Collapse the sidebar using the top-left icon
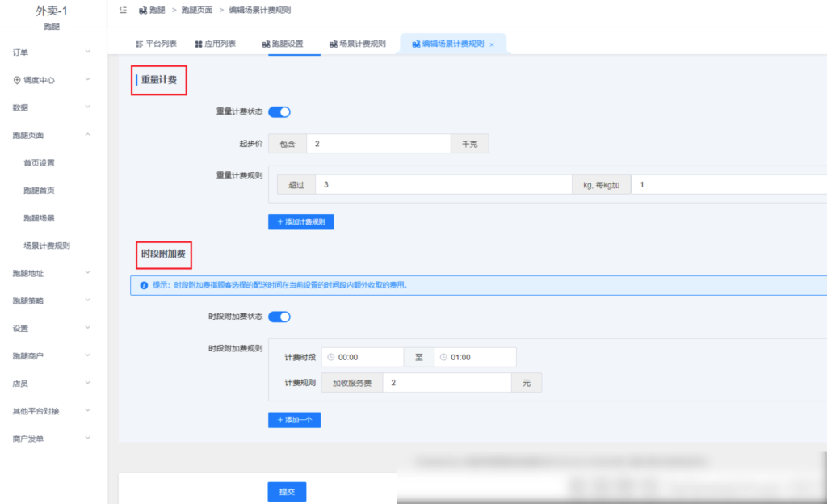The height and width of the screenshot is (504, 827). pos(123,10)
